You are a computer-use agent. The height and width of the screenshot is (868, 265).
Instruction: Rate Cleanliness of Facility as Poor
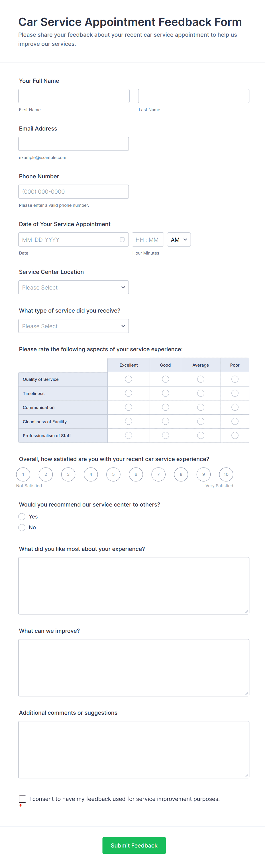[235, 421]
